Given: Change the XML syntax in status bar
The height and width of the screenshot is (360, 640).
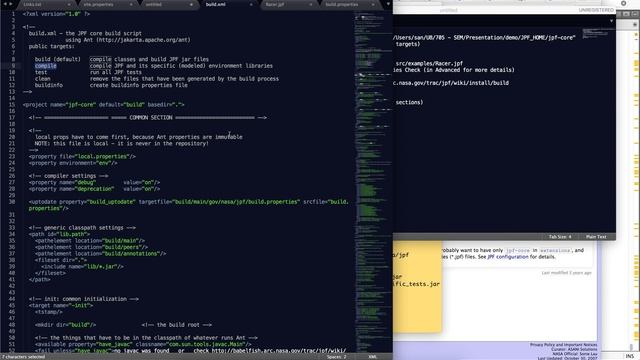Looking at the screenshot, I should click(x=373, y=357).
